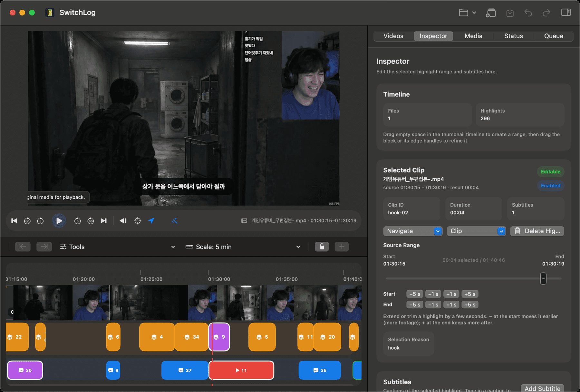Click the Editable badge
This screenshot has height=392, width=580.
tap(550, 172)
